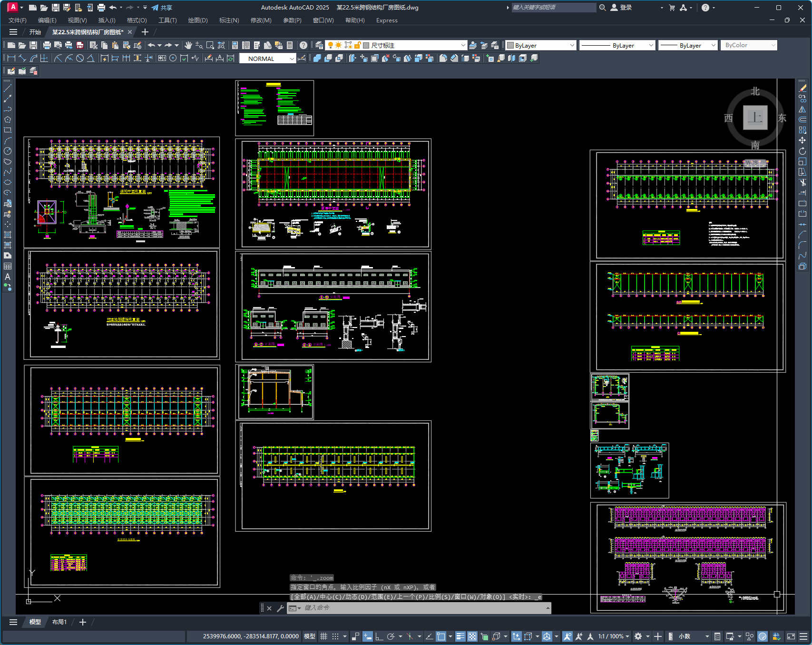Open the QuickCalc calculator tool
The height and width of the screenshot is (645, 812).
[290, 45]
